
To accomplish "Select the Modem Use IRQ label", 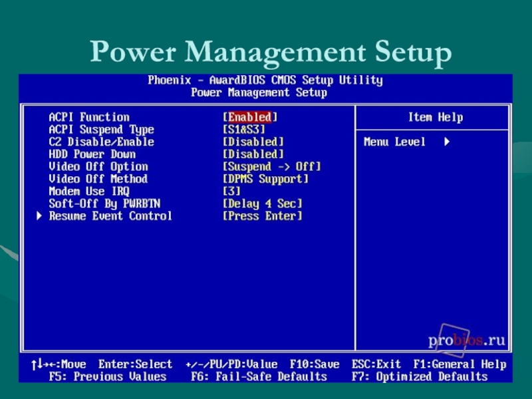I will click(89, 192).
